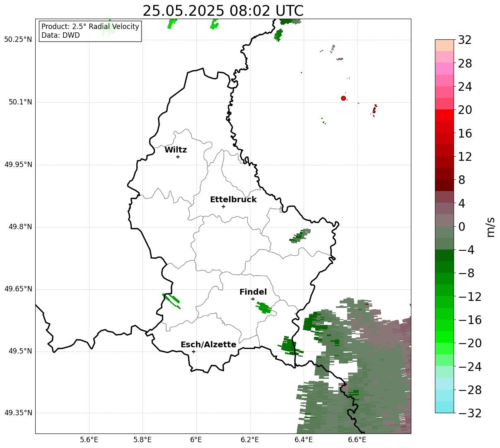The height and width of the screenshot is (448, 500).
Task: Pick the bright red swatch just below 20
Action: [x=444, y=115]
